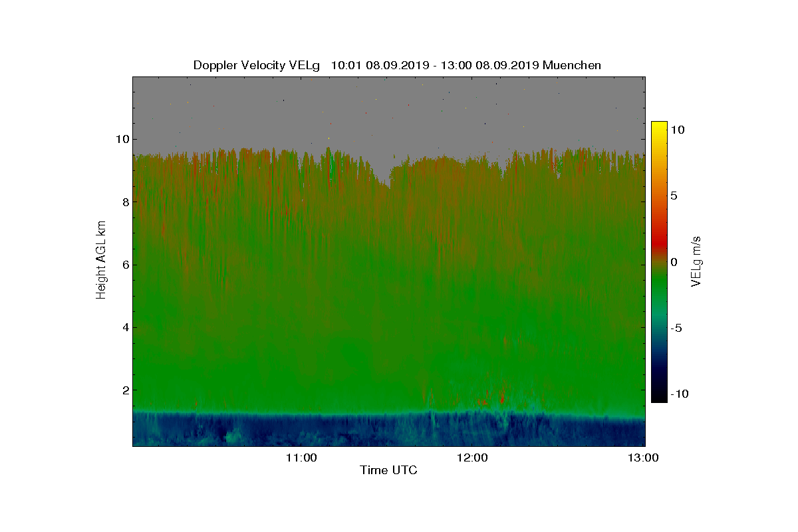Click the 'Time UTC' axis label
This screenshot has width=798, height=532.
[388, 470]
